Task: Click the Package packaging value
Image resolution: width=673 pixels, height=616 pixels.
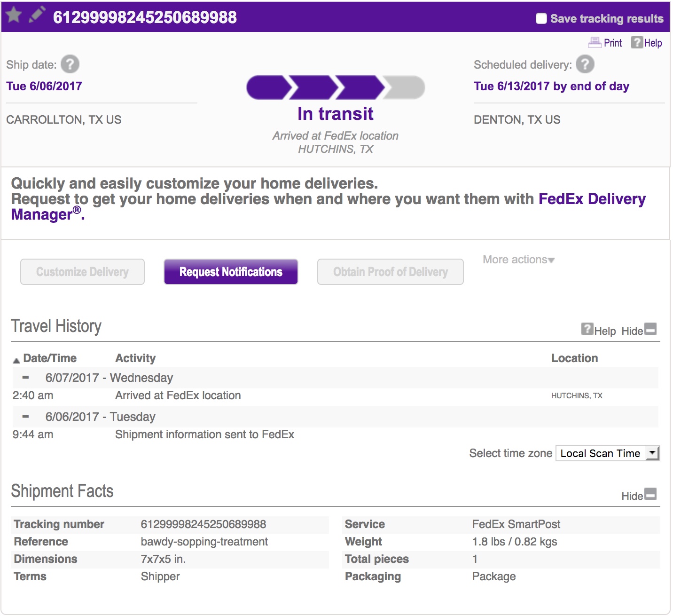Action: (x=494, y=577)
